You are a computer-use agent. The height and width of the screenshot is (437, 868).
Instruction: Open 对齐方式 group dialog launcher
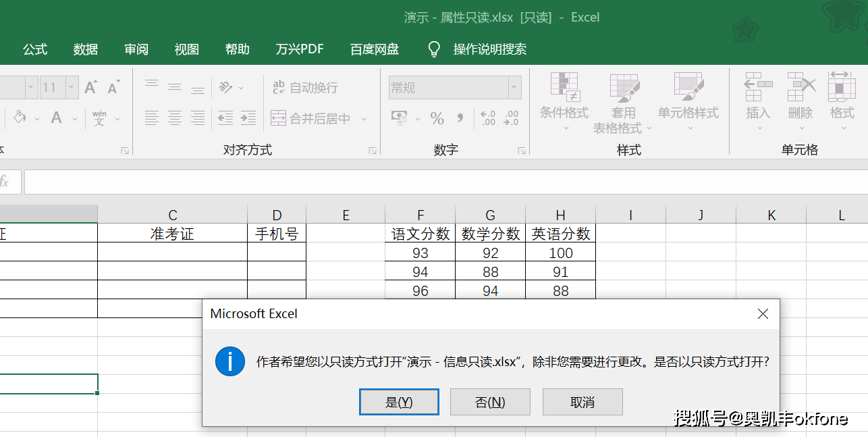[373, 151]
